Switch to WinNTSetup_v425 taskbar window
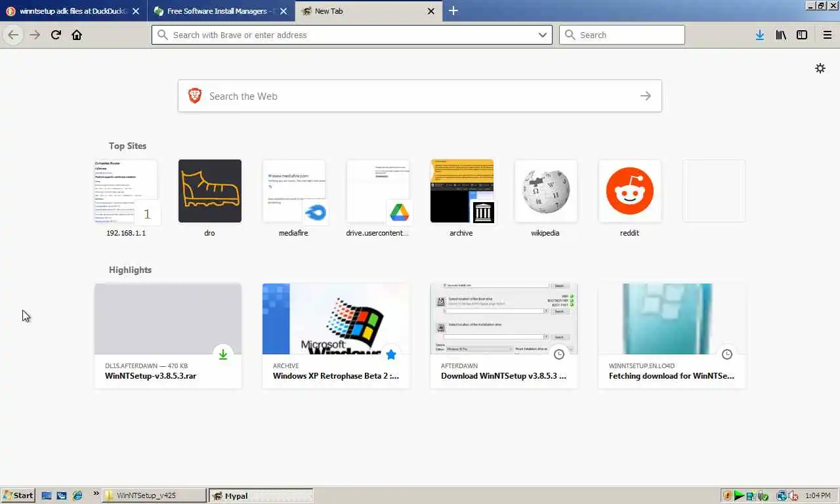840x504 pixels. tap(154, 495)
